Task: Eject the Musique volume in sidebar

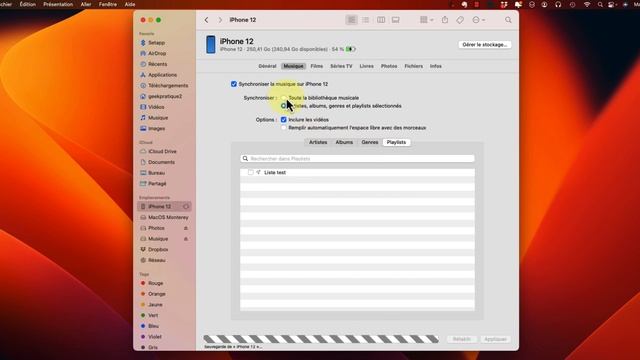Action: coord(186,239)
